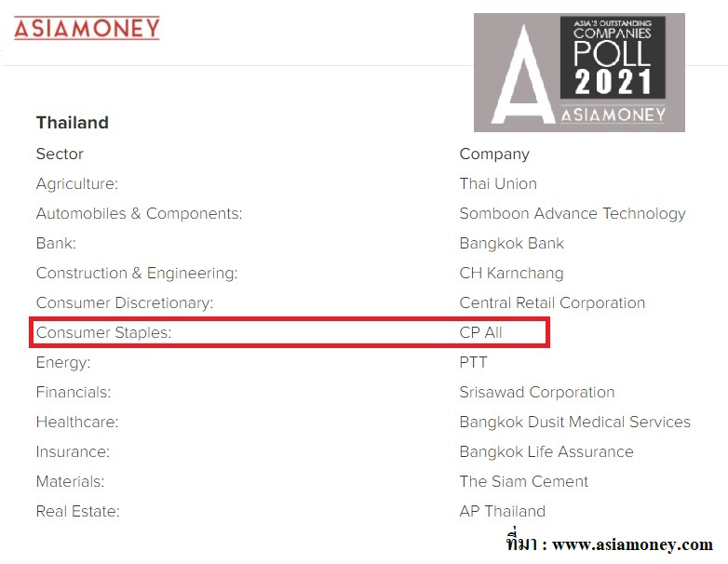Click the Bangkok Bank company name

(x=512, y=243)
